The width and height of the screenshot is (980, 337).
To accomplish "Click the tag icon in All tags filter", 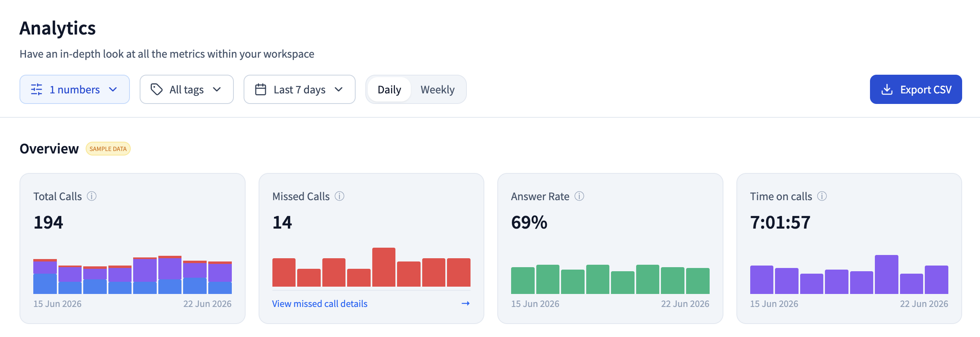I will pos(157,89).
